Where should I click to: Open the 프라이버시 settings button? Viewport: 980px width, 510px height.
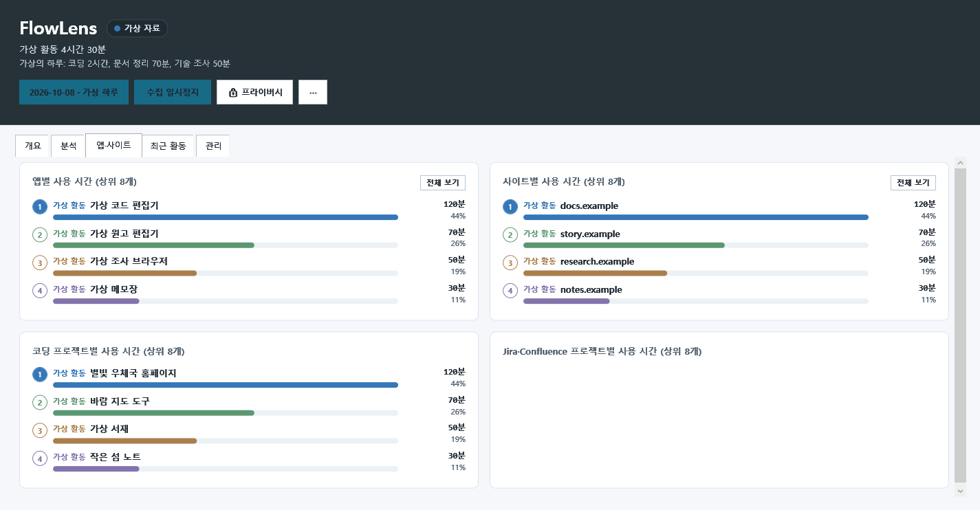coord(254,92)
